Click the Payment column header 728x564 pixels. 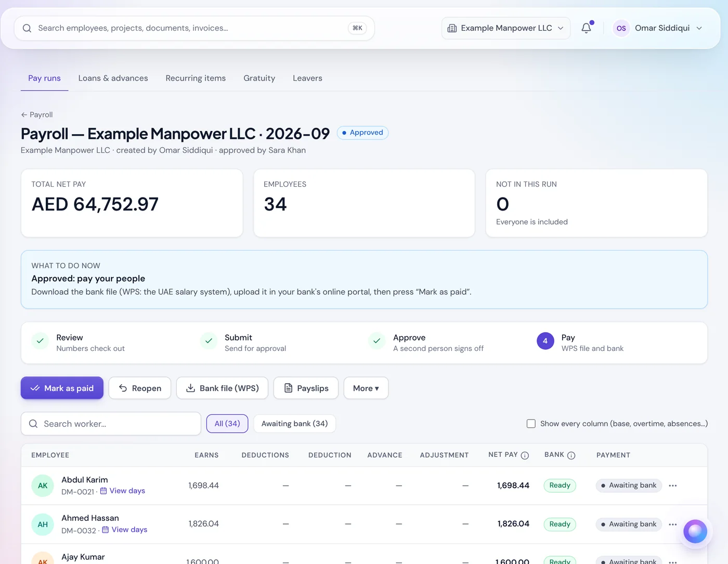(x=613, y=455)
